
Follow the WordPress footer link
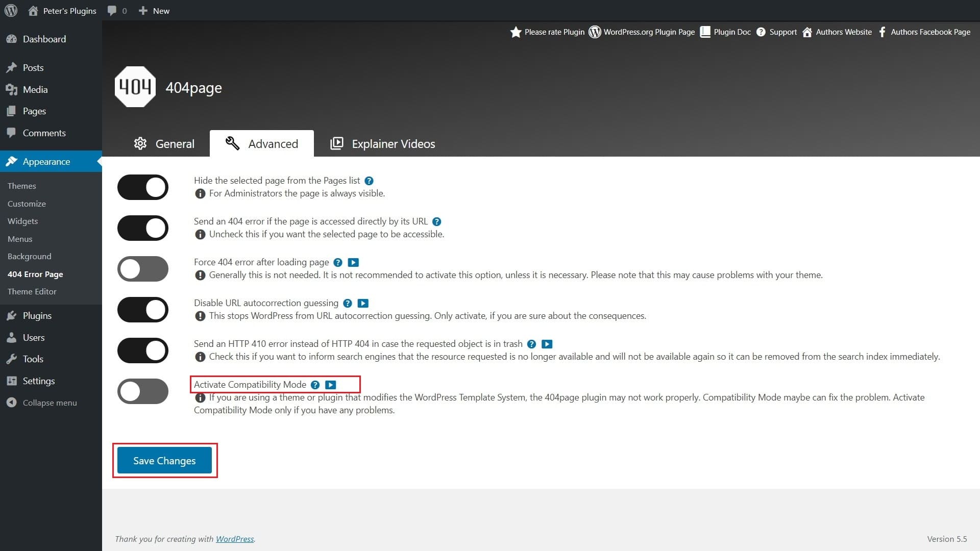235,539
